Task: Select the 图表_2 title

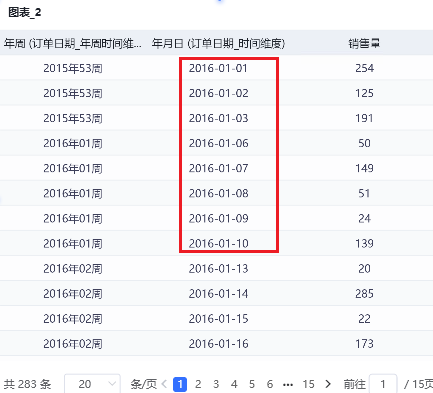Action: [25, 13]
